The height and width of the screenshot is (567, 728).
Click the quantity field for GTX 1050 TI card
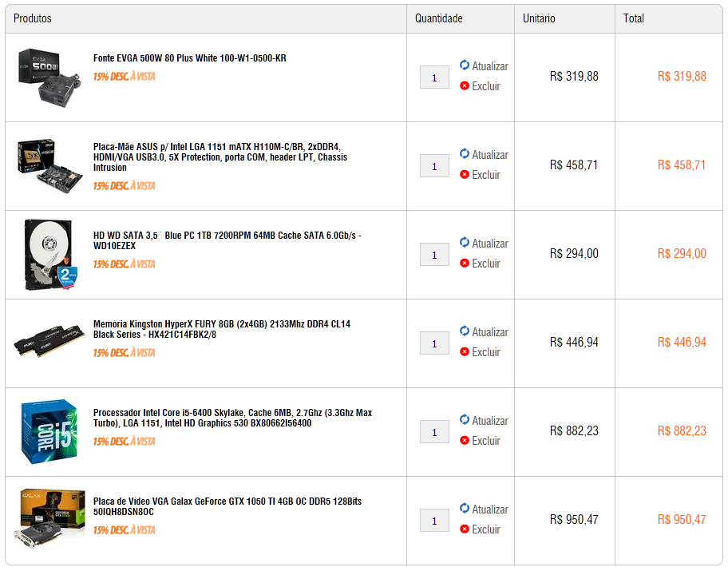(x=434, y=521)
